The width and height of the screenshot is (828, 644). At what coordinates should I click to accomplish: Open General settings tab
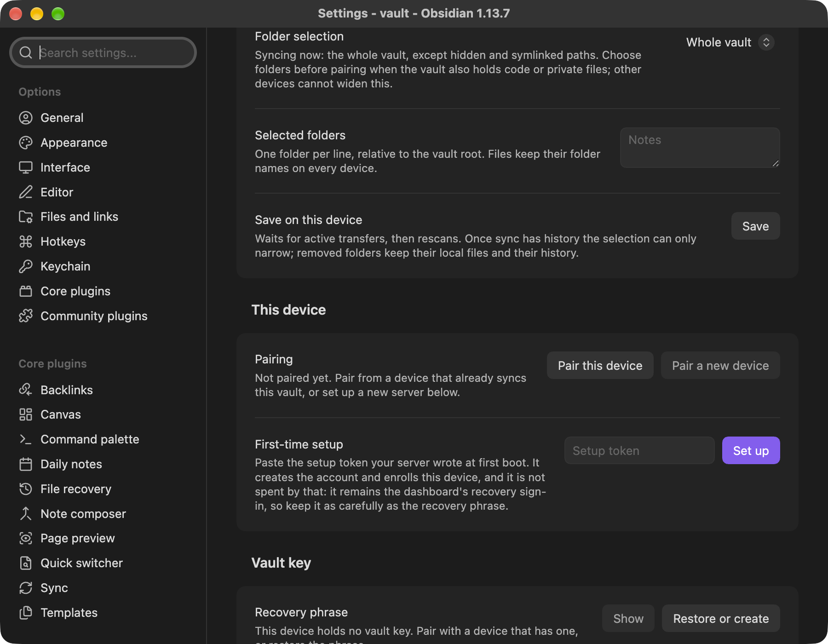[103, 118]
